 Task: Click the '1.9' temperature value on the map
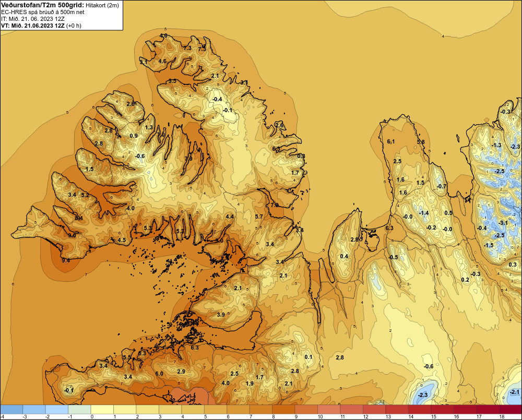coord(250,383)
